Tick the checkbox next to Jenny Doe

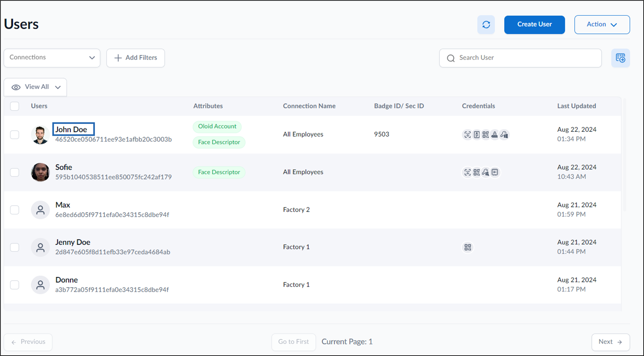click(14, 247)
